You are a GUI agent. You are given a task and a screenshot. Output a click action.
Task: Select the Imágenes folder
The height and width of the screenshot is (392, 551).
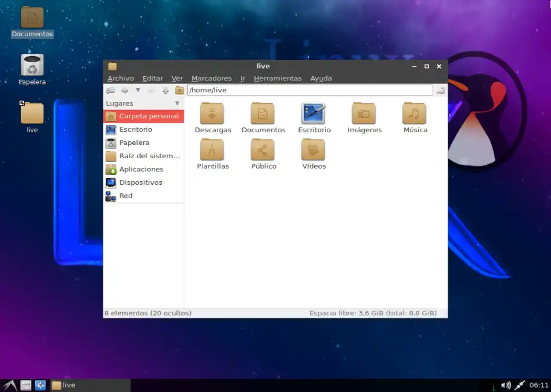[364, 114]
